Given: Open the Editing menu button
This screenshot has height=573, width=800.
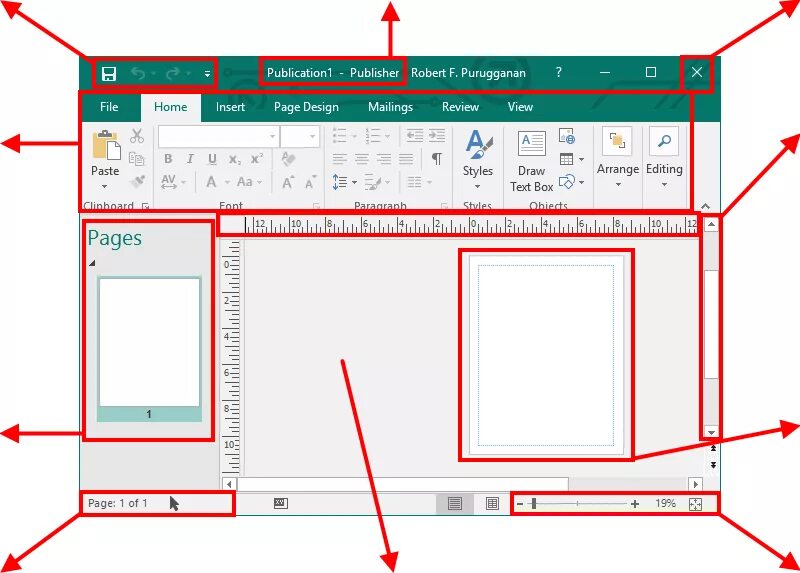Looking at the screenshot, I should [x=664, y=158].
